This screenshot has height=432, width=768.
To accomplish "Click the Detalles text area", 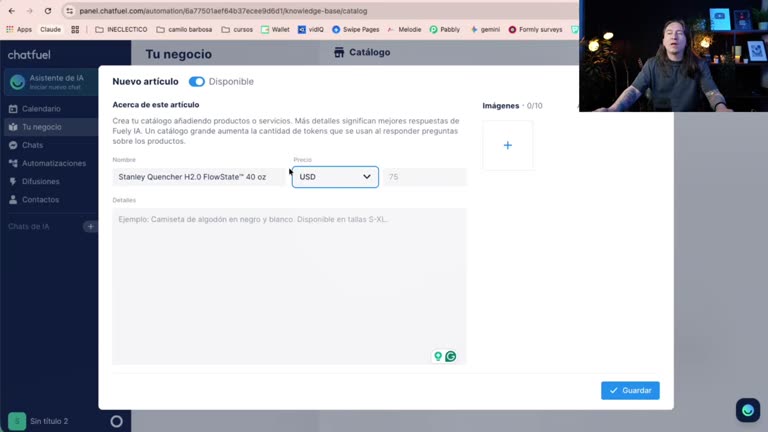I will tap(289, 286).
